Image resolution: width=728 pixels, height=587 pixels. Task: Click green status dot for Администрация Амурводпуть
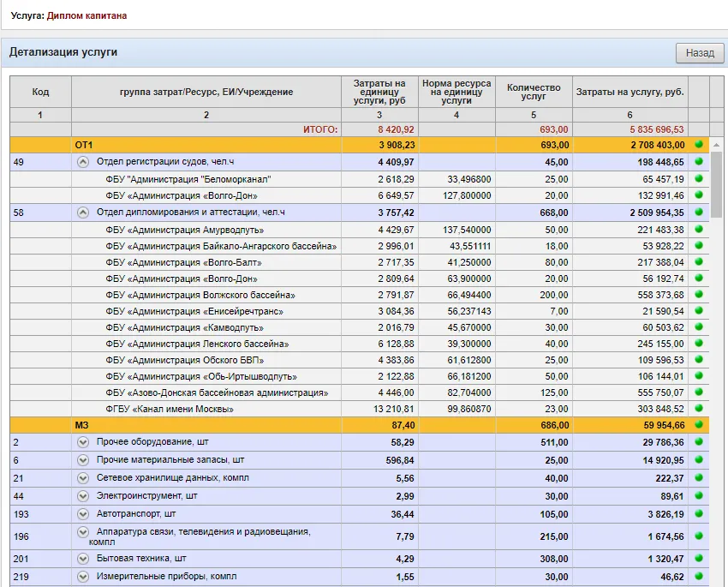[x=699, y=230]
